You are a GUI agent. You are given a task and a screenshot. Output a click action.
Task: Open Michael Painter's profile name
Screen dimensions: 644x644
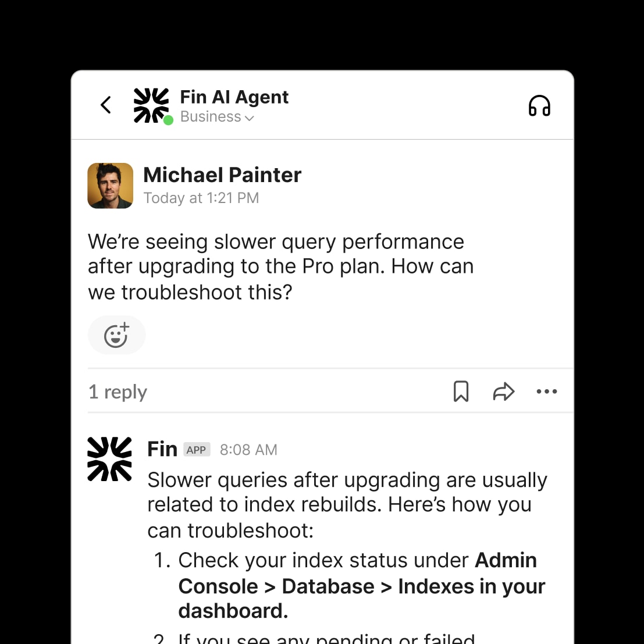coord(222,175)
